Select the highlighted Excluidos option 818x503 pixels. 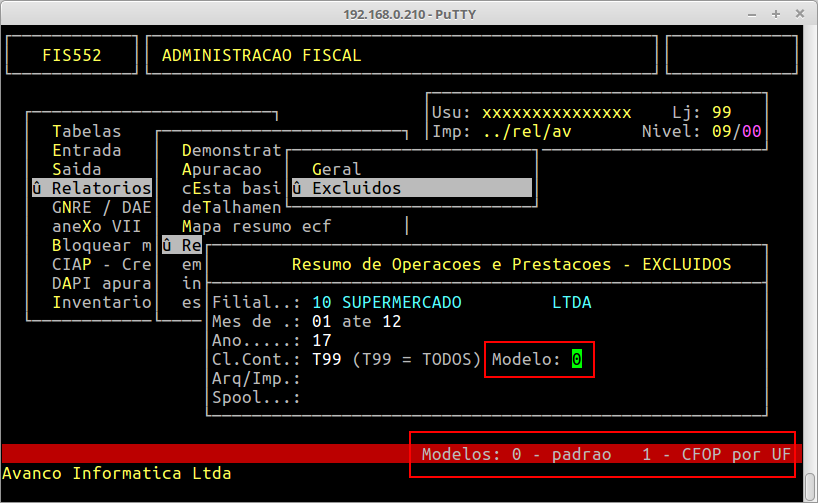(x=356, y=188)
